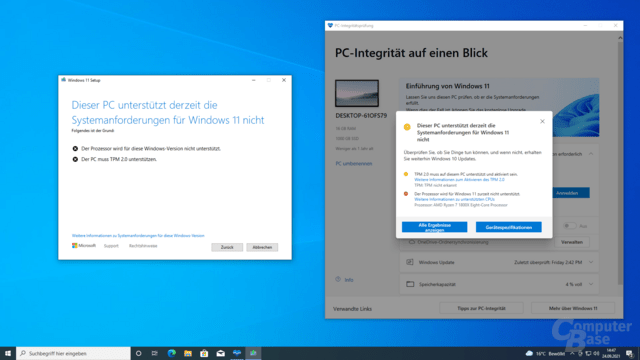Click Zurück button in Windows 11 Setup
The width and height of the screenshot is (640, 360).
click(227, 247)
